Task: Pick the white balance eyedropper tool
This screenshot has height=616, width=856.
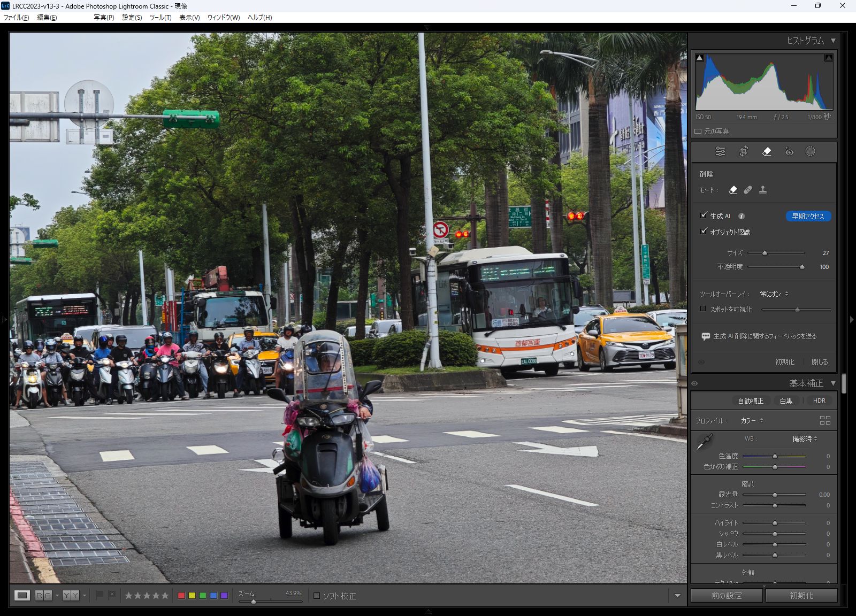Action: tap(705, 442)
